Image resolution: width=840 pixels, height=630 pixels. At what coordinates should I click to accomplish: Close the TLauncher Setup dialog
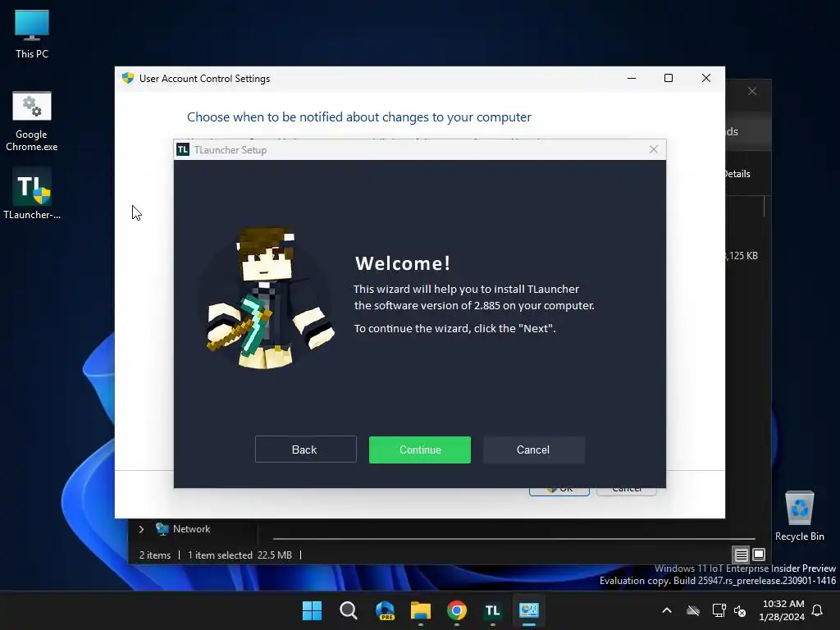(x=654, y=149)
